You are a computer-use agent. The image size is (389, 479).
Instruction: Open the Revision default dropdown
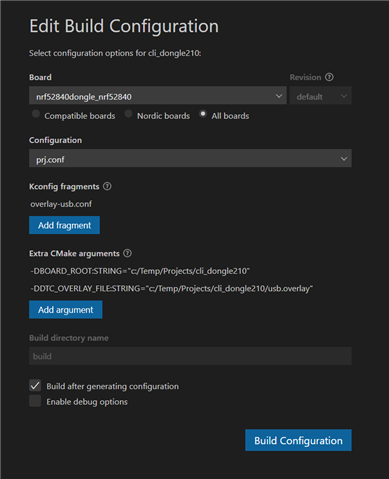(320, 96)
